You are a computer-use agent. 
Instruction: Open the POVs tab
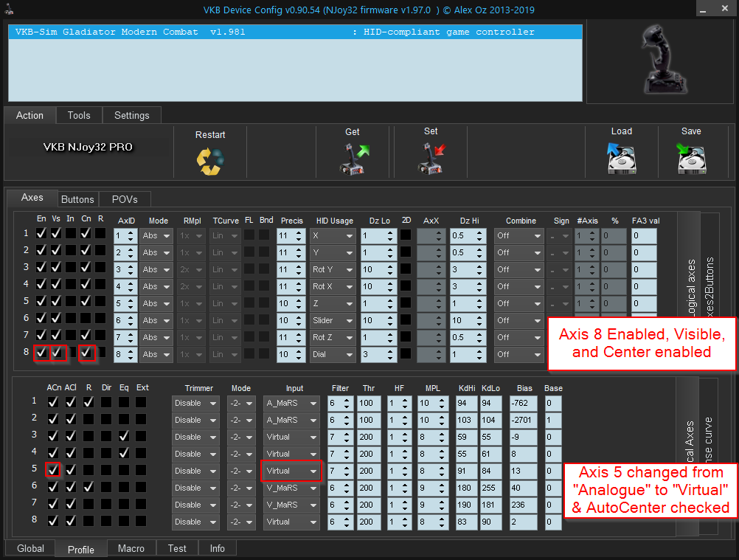point(125,199)
